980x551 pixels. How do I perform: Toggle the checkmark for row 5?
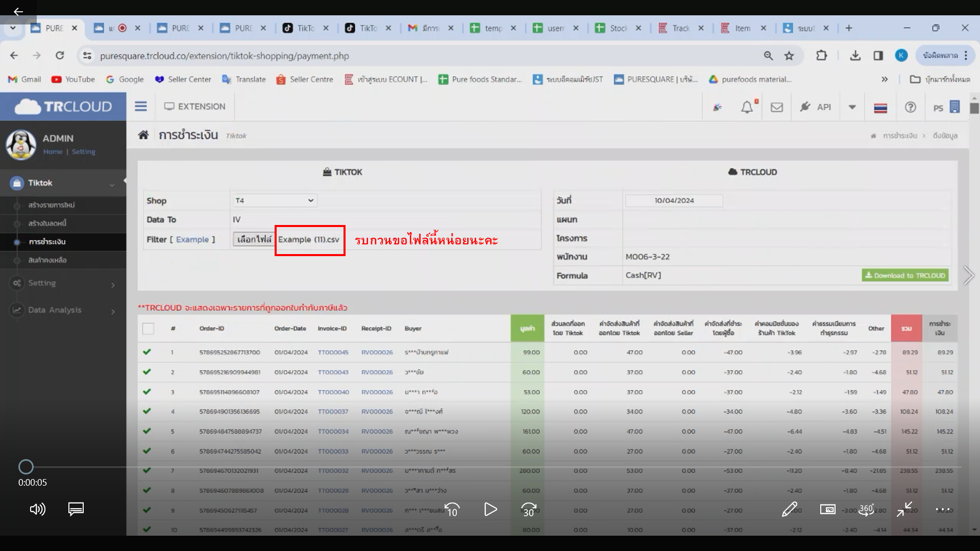(147, 431)
